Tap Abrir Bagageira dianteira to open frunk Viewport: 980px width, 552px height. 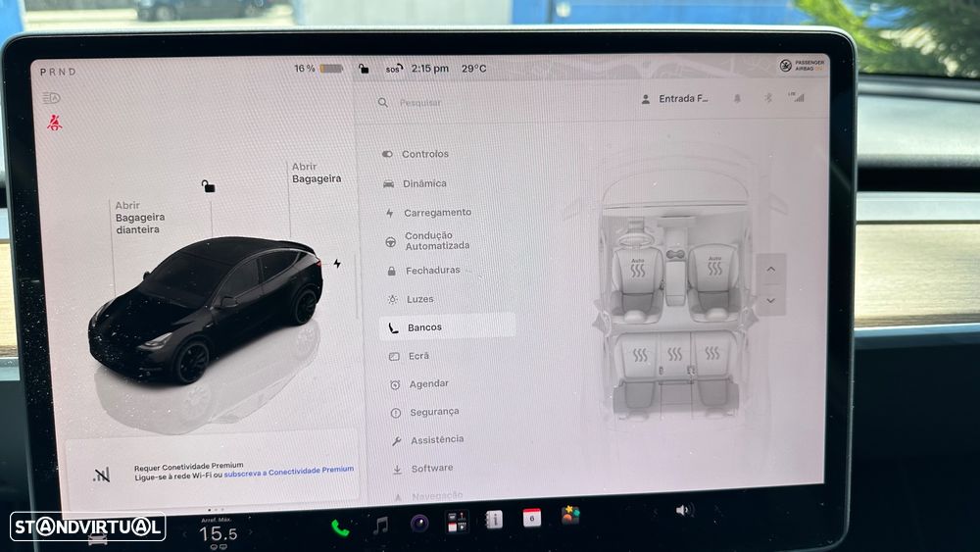(x=139, y=218)
